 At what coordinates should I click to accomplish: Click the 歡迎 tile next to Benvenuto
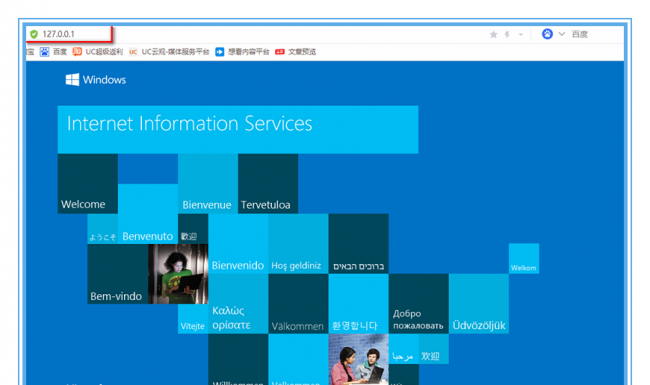pos(193,229)
